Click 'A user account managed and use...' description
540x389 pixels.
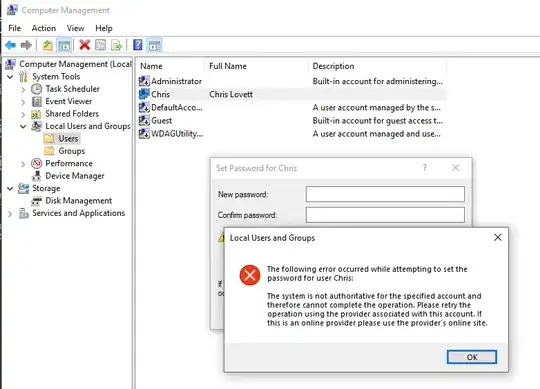pyautogui.click(x=376, y=134)
